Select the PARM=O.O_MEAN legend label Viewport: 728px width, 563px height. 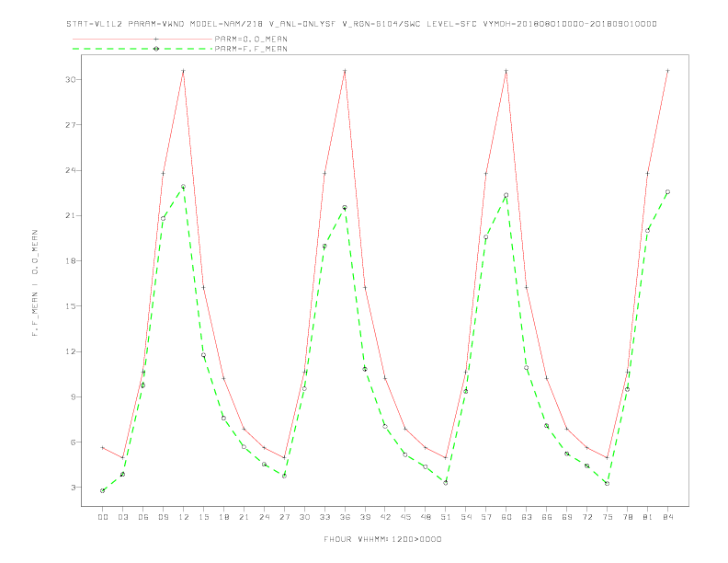(251, 39)
